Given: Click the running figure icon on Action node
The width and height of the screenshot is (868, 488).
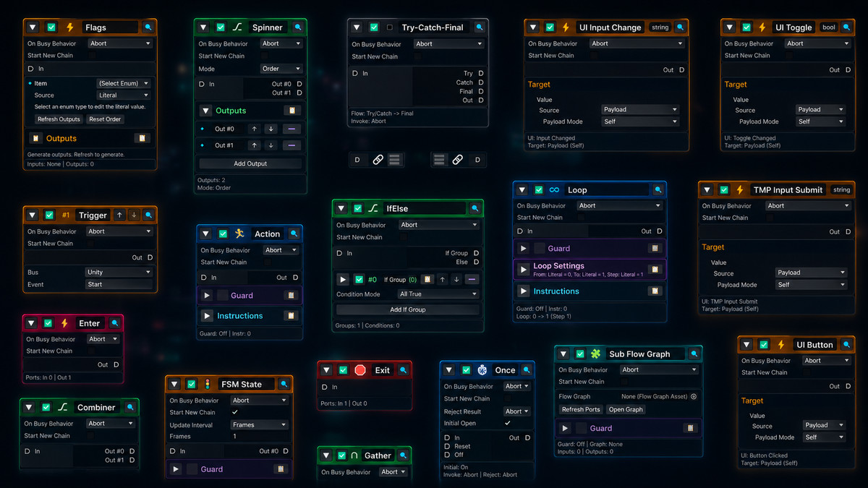Looking at the screenshot, I should [x=241, y=234].
